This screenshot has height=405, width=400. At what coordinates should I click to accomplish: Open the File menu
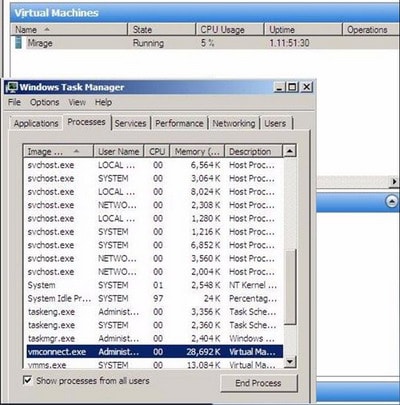click(14, 102)
